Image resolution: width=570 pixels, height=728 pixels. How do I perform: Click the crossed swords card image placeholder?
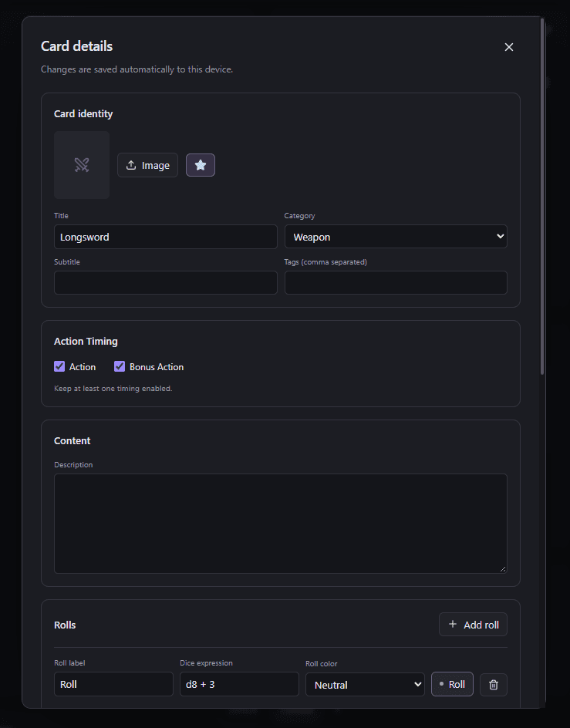[x=82, y=165]
